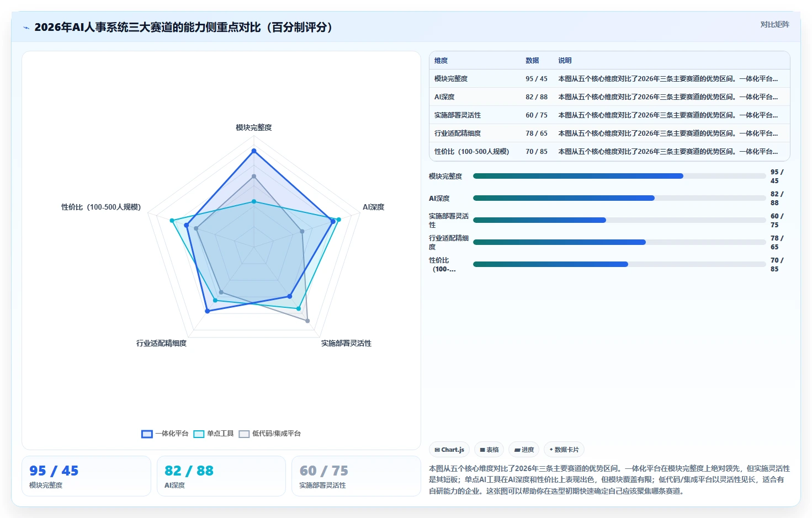This screenshot has width=812, height=518.
Task: Click the 数据卡片 tag
Action: point(564,450)
